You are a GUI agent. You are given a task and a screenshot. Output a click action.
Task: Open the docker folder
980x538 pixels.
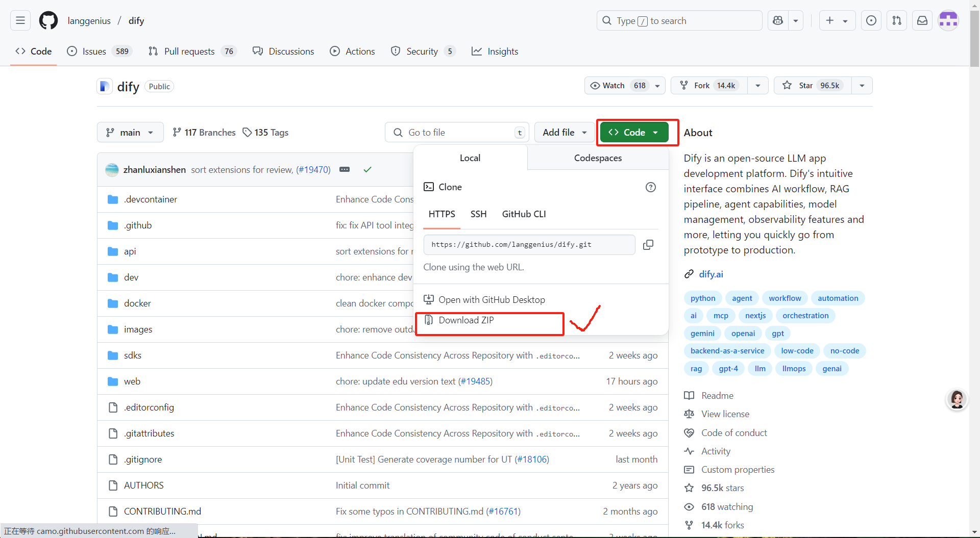click(137, 303)
